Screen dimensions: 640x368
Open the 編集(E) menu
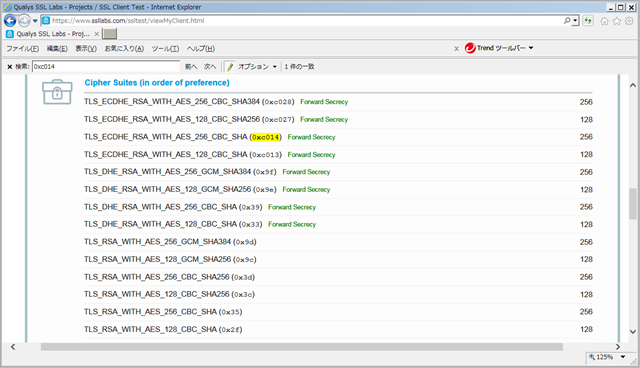57,49
